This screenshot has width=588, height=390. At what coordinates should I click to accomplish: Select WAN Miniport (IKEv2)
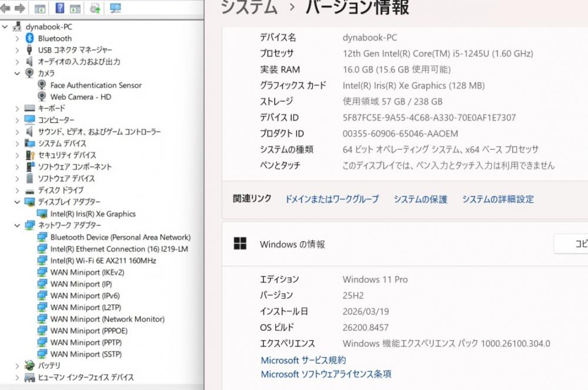click(88, 272)
